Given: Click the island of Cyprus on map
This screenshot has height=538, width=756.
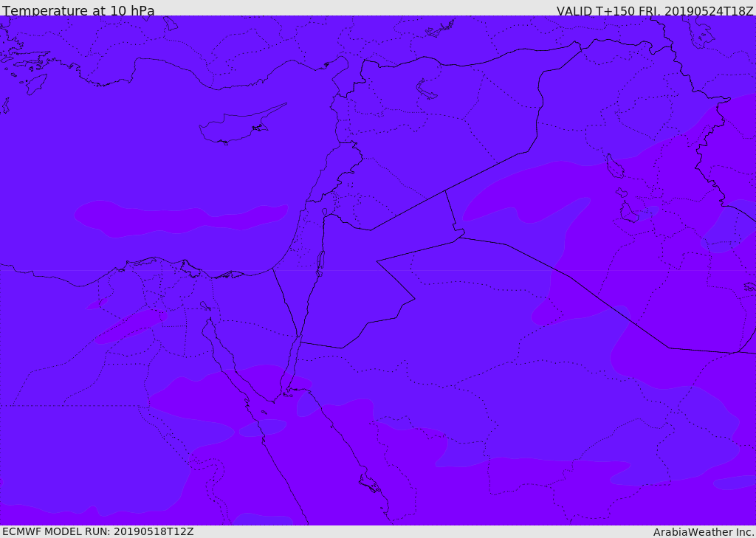Looking at the screenshot, I should (x=241, y=125).
